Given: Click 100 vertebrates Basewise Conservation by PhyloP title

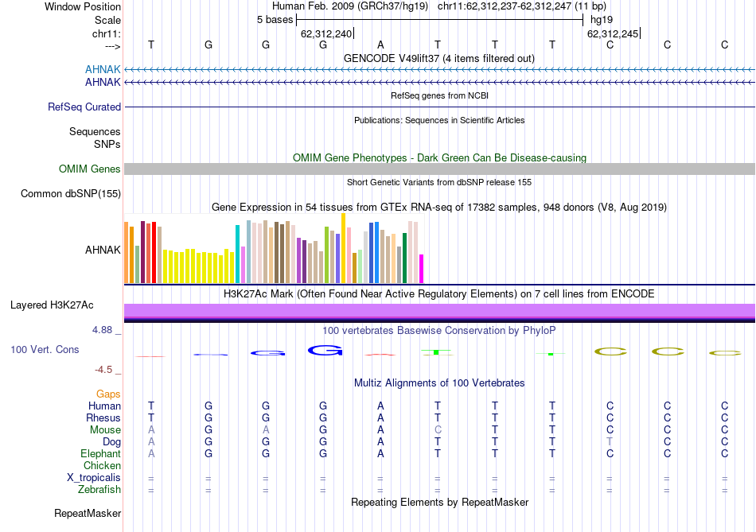Looking at the screenshot, I should point(439,331).
